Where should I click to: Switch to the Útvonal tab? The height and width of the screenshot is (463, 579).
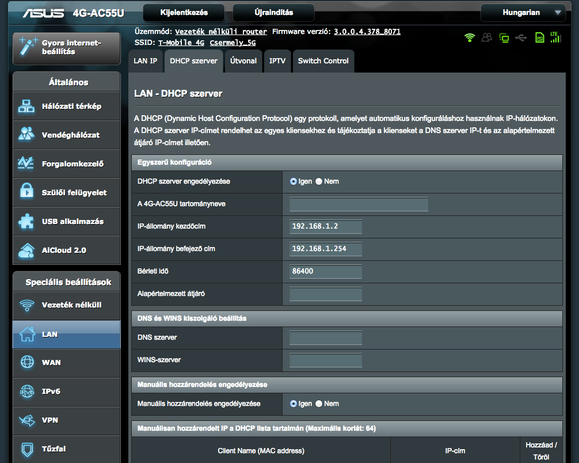[243, 61]
